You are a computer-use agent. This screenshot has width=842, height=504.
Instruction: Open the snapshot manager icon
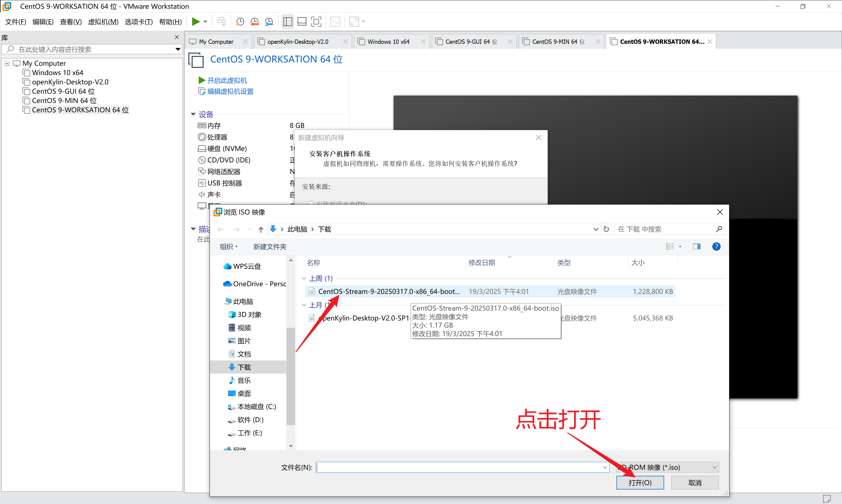pos(269,22)
